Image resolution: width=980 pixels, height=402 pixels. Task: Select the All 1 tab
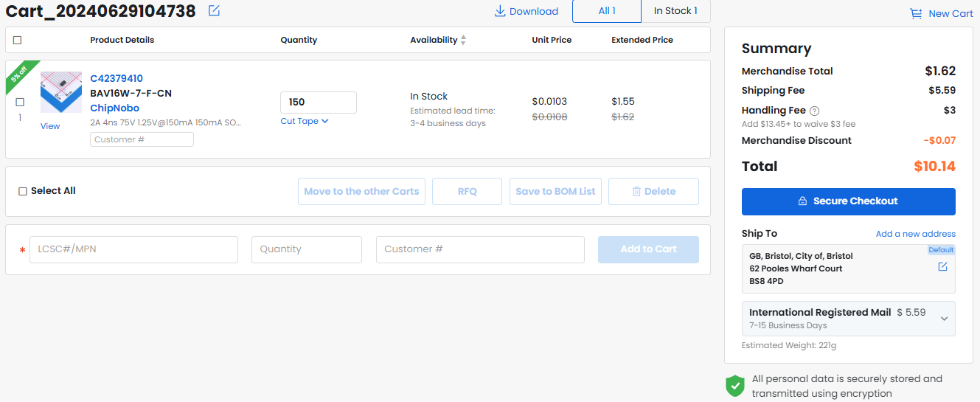point(607,11)
